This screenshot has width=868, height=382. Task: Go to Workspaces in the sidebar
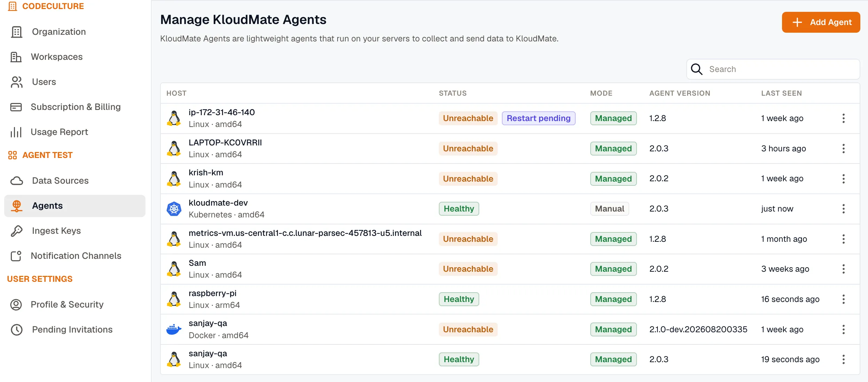[75, 57]
